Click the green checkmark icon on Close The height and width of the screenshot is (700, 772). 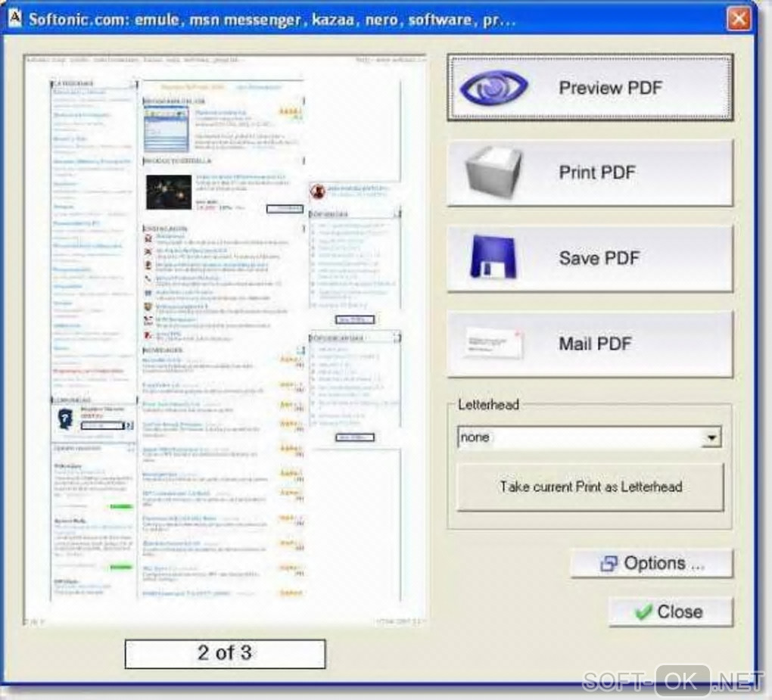point(643,612)
